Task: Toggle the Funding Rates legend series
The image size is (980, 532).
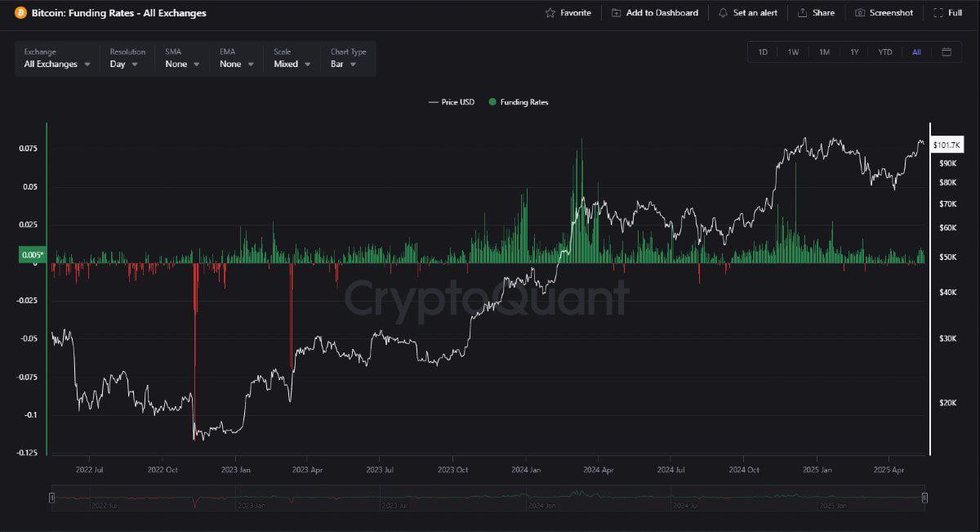Action: pyautogui.click(x=519, y=102)
